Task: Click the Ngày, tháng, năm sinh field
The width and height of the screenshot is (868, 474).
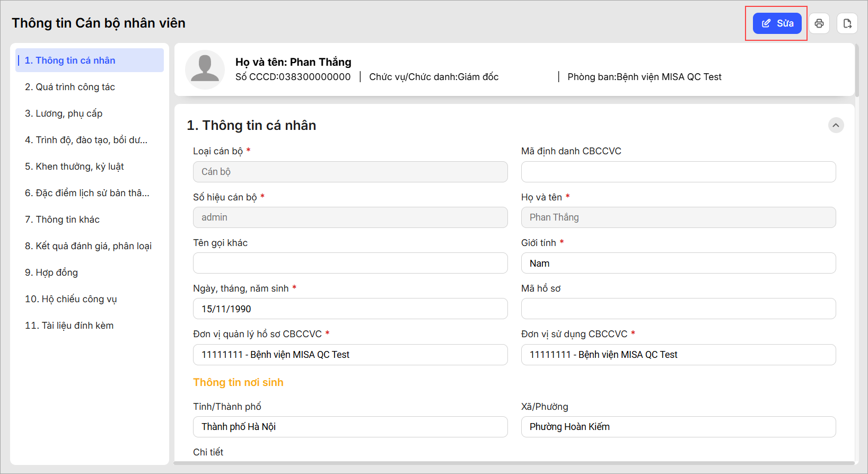Action: point(350,309)
